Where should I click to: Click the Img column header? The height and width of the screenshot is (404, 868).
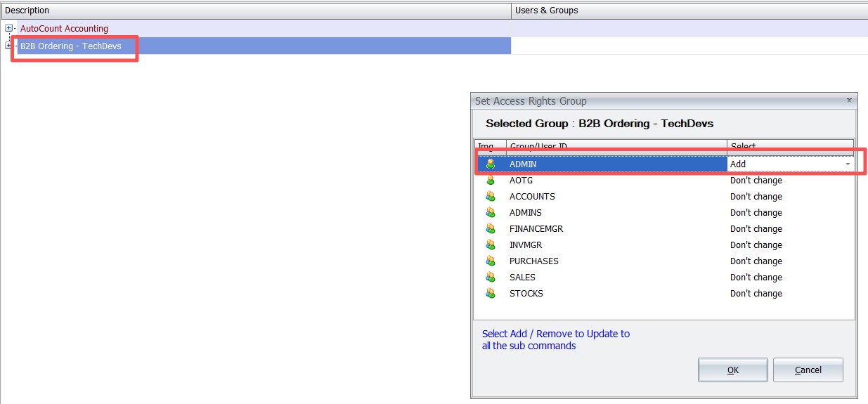(491, 146)
